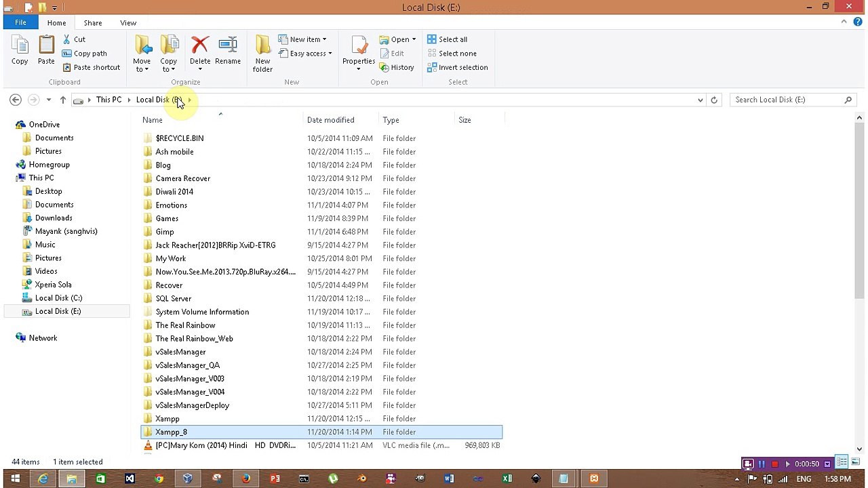Open the Customize Quick Access Toolbar arrow
The width and height of the screenshot is (868, 488).
click(54, 7)
